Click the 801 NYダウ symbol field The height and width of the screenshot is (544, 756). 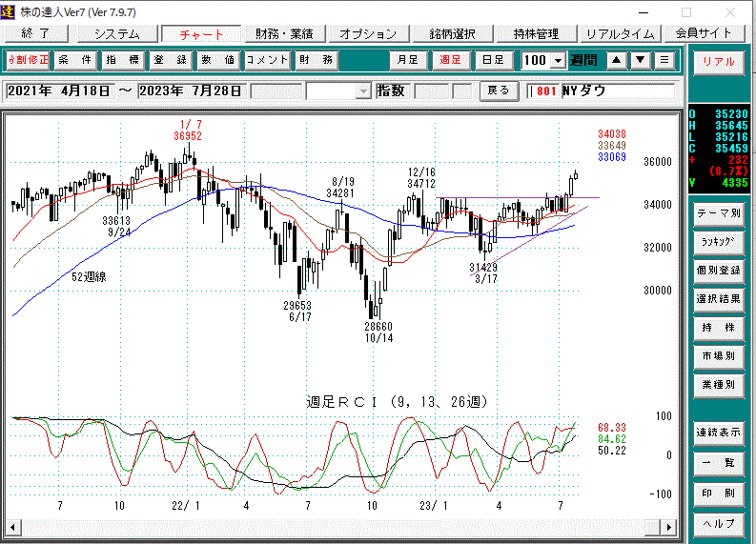[x=601, y=91]
